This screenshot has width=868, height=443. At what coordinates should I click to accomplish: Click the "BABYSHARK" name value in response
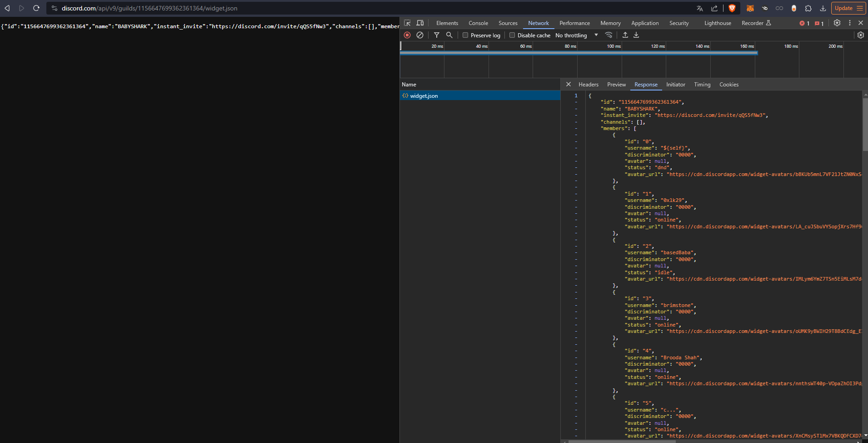coord(641,109)
